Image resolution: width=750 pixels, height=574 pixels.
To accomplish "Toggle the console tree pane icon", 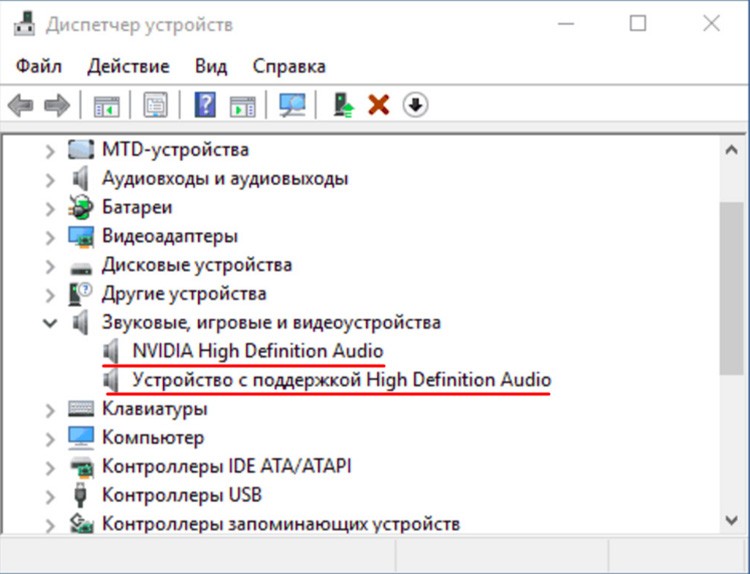I will pos(106,105).
